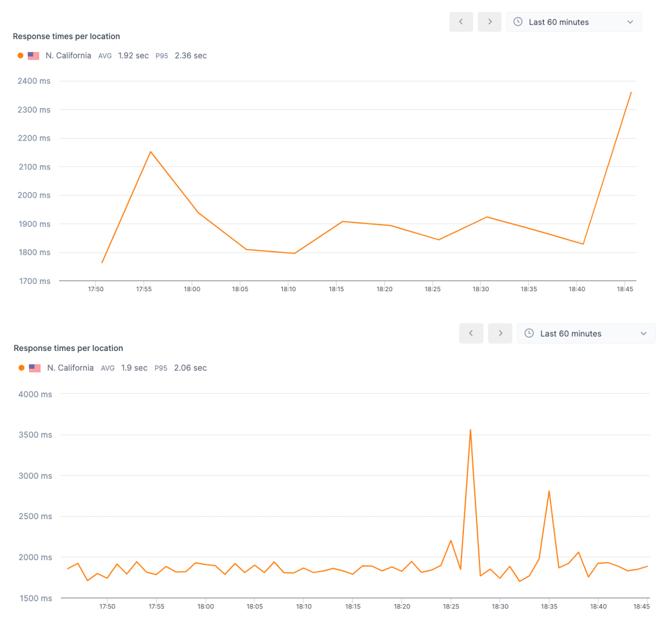Toggle orange N. California series dot, bottom chart
672x618 pixels.
coord(22,368)
